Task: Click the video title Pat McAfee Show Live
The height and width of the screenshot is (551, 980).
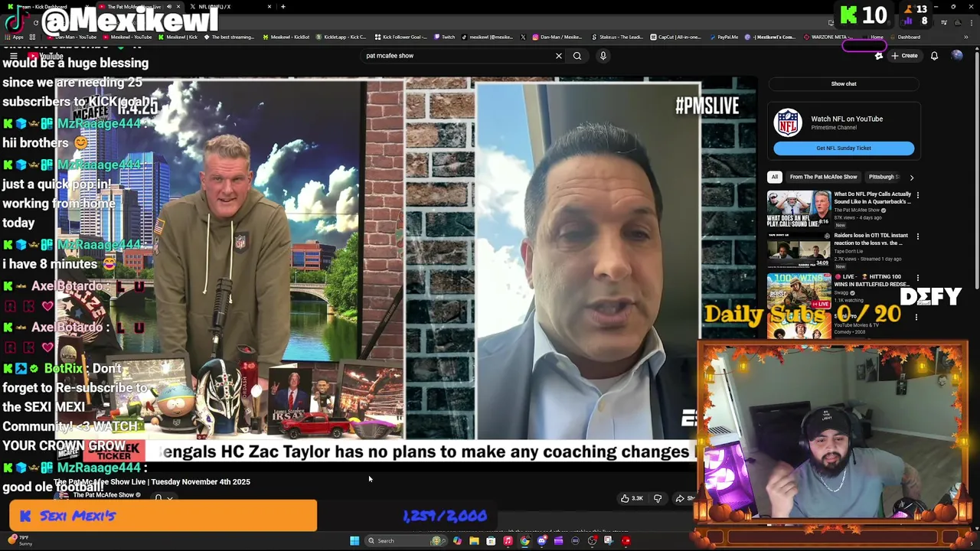Action: (x=152, y=481)
